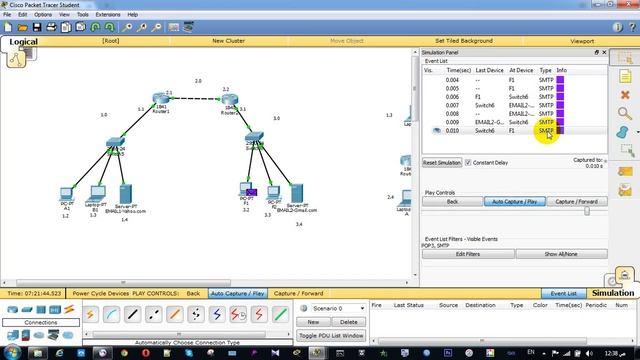Select the End Devices category

13,336
